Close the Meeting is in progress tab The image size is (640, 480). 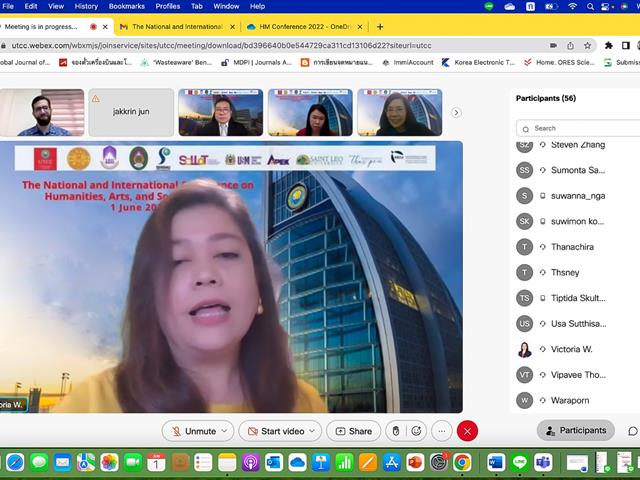(105, 27)
